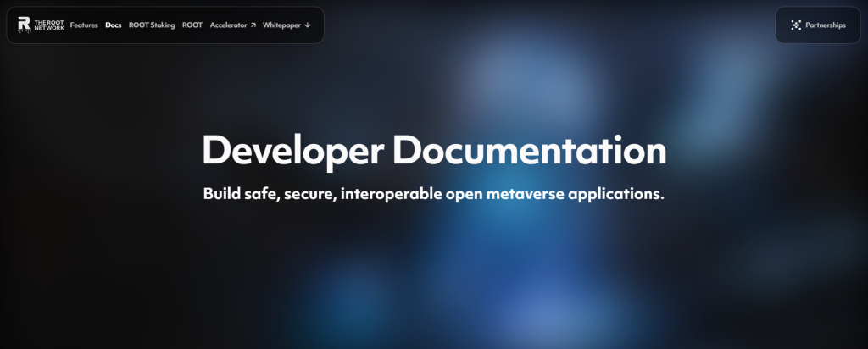Click the Whitepaper download arrow icon
The image size is (868, 349).
pos(308,25)
